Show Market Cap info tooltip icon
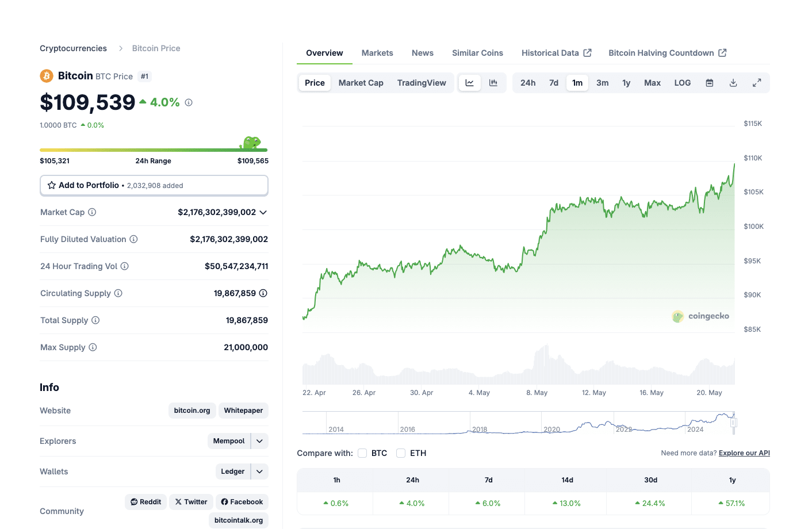The height and width of the screenshot is (529, 812). pyautogui.click(x=92, y=212)
